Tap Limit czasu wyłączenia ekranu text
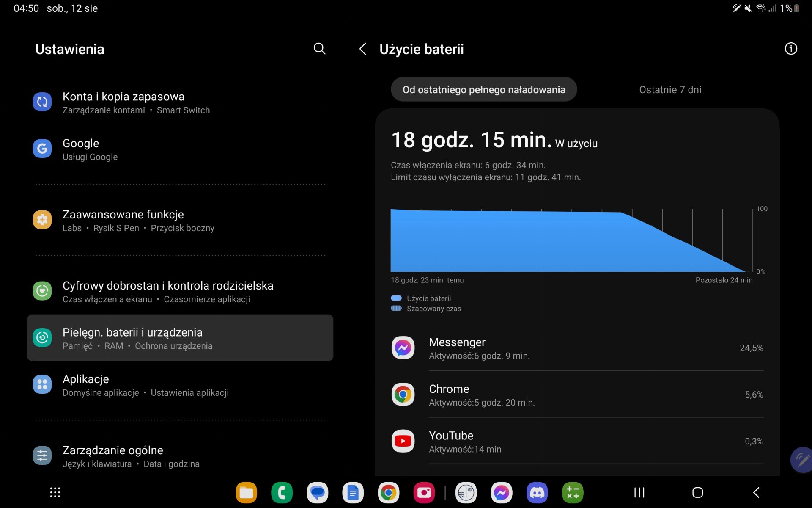 486,177
